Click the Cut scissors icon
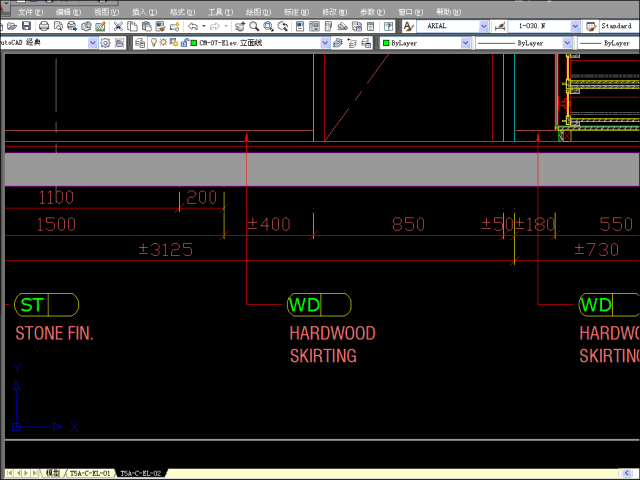640x480 pixels. (x=118, y=27)
